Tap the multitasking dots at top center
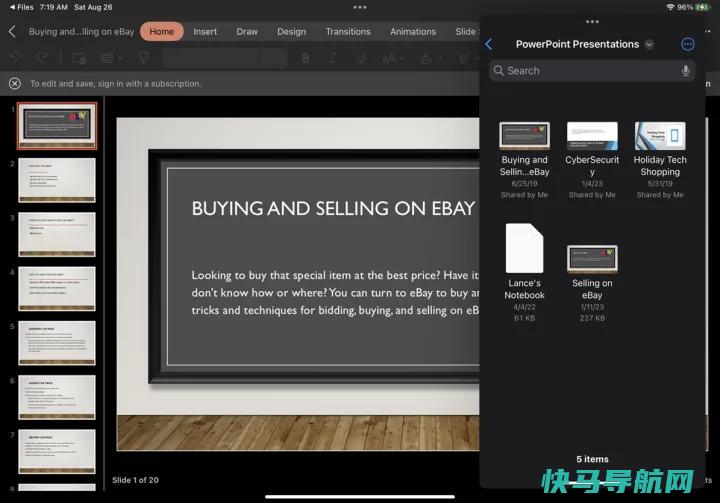Image resolution: width=720 pixels, height=503 pixels. (x=360, y=7)
